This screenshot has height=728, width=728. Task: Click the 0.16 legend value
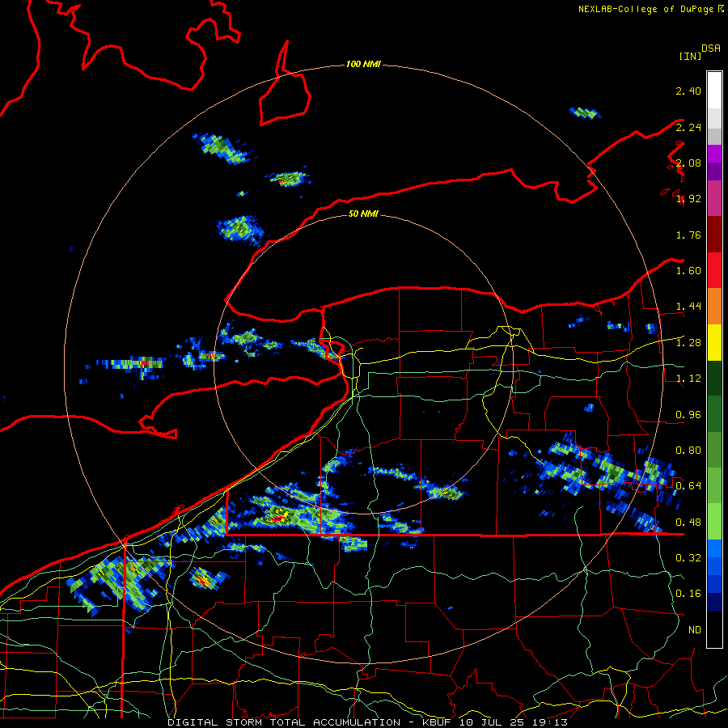pos(688,594)
